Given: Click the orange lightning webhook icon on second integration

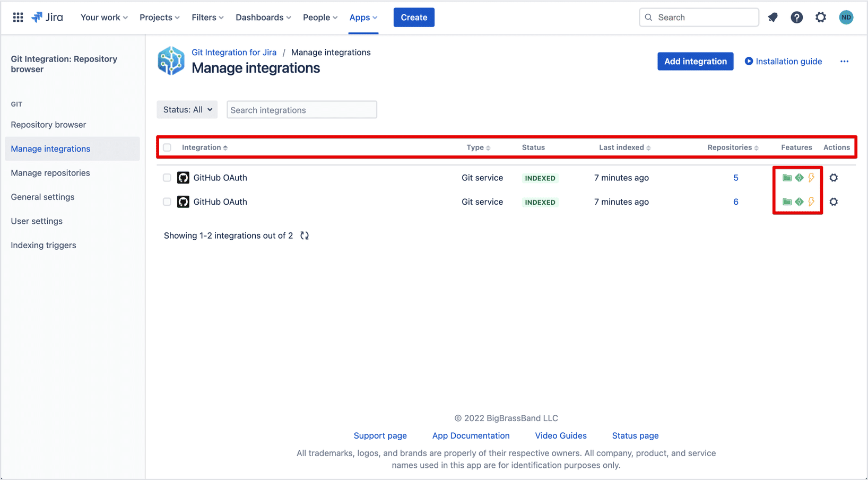Looking at the screenshot, I should pyautogui.click(x=811, y=202).
